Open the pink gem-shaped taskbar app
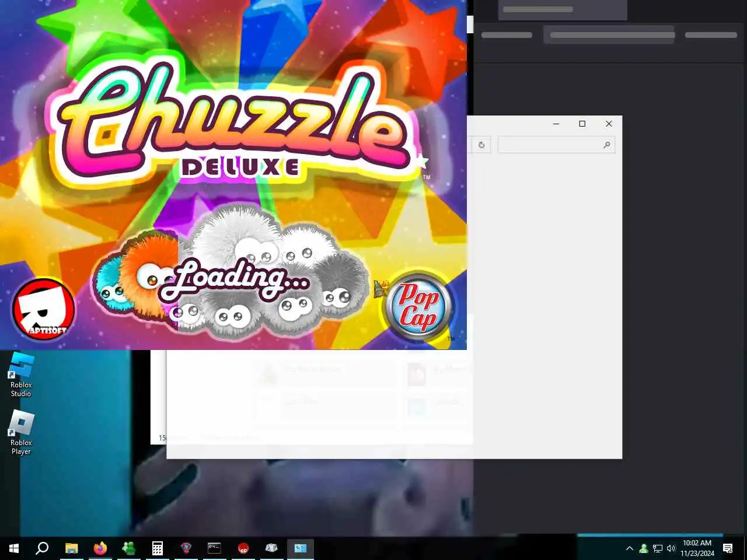This screenshot has height=560, width=747. pos(186,548)
